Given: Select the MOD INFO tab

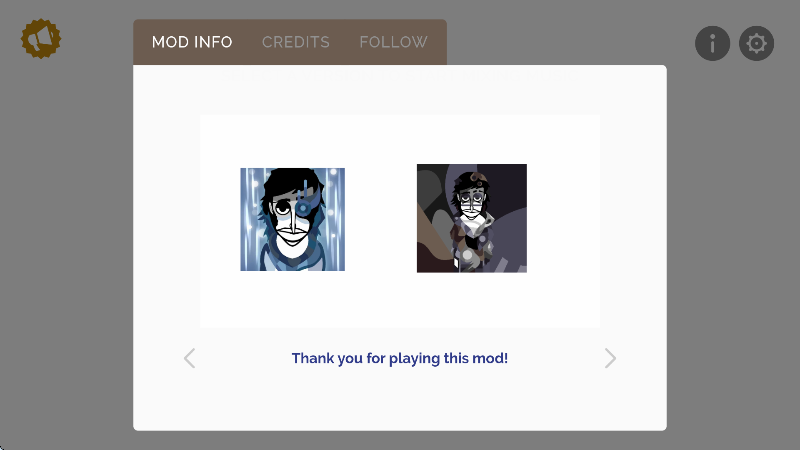Looking at the screenshot, I should click(x=192, y=42).
